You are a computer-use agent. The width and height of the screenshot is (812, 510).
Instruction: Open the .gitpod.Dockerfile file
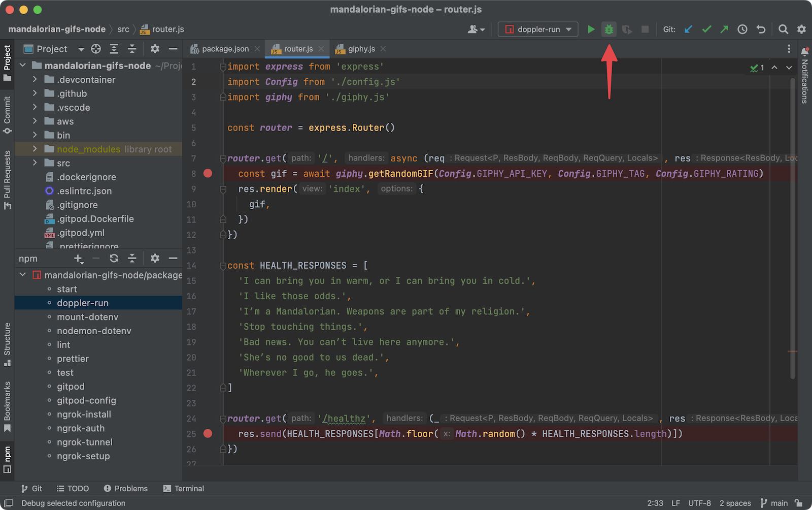(95, 219)
